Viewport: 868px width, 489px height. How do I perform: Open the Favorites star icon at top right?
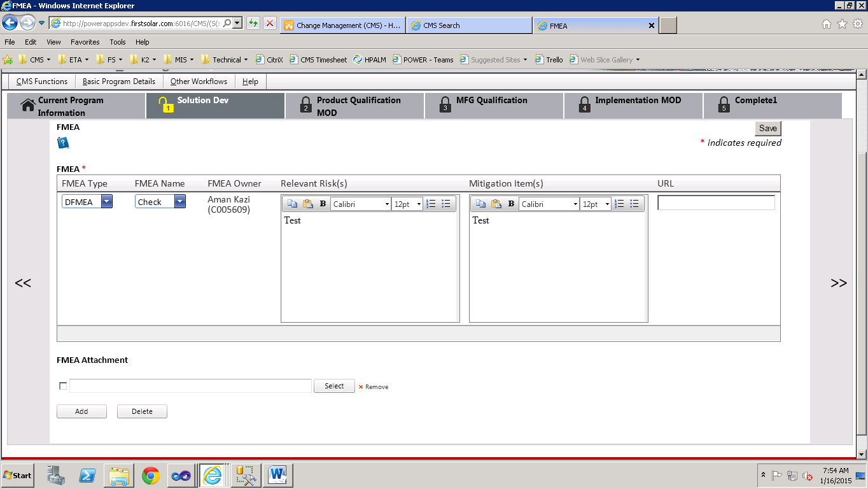click(x=842, y=24)
